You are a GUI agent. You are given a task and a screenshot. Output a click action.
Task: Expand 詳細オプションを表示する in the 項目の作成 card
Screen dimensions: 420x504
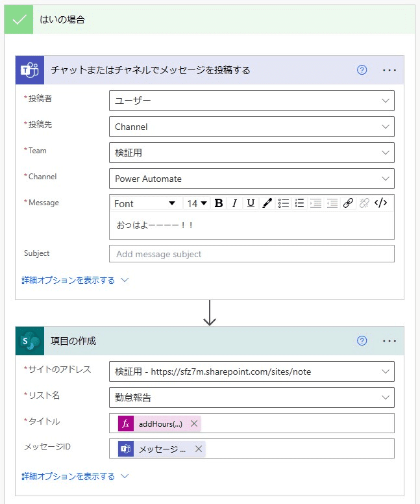(75, 476)
